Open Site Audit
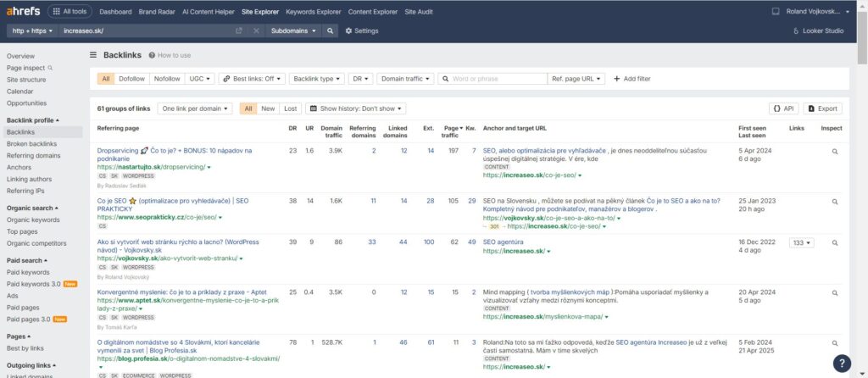 (419, 12)
